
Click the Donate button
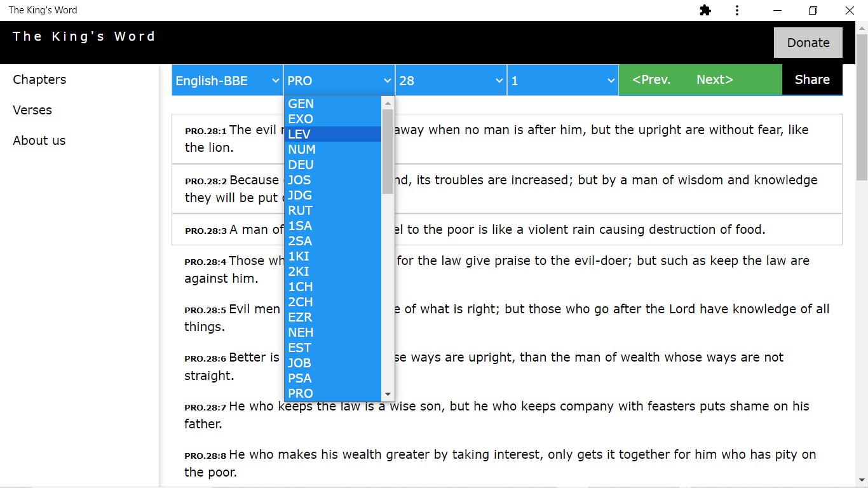click(808, 43)
